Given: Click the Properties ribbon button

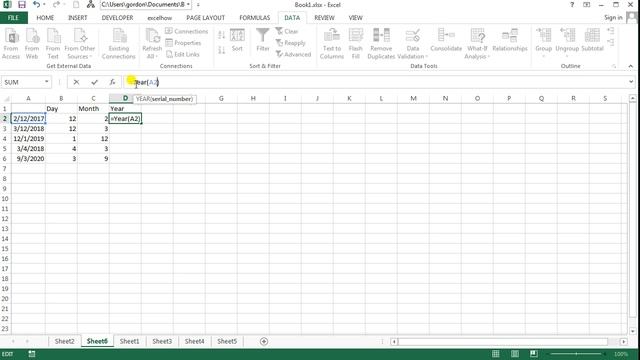Looking at the screenshot, I should click(183, 43).
